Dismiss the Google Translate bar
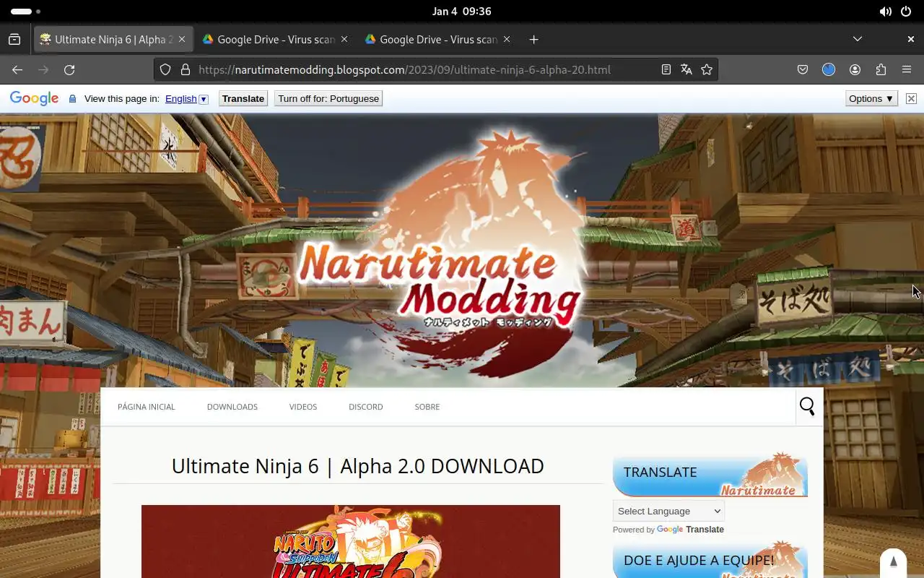The width and height of the screenshot is (924, 578). coord(911,99)
